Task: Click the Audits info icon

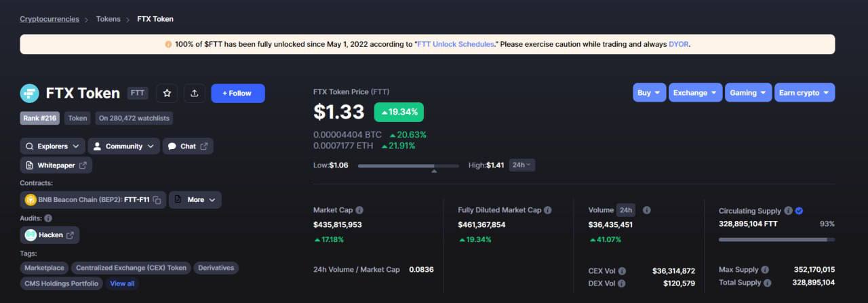Action: (x=48, y=218)
